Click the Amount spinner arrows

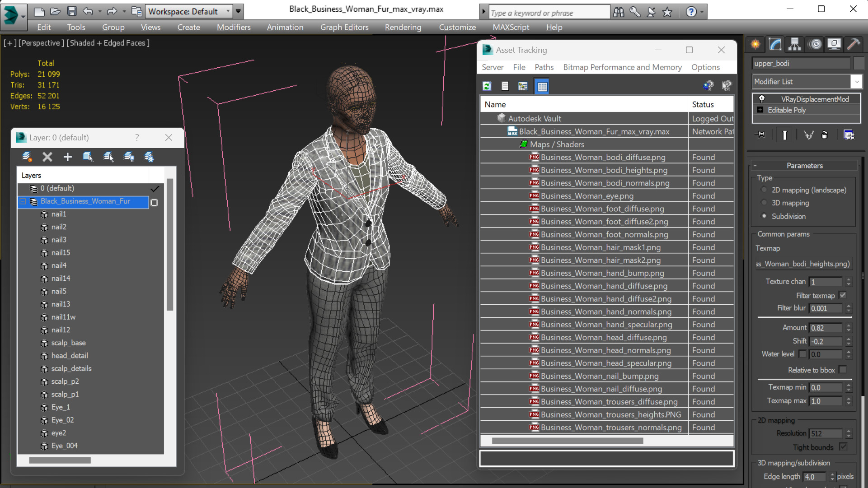849,328
